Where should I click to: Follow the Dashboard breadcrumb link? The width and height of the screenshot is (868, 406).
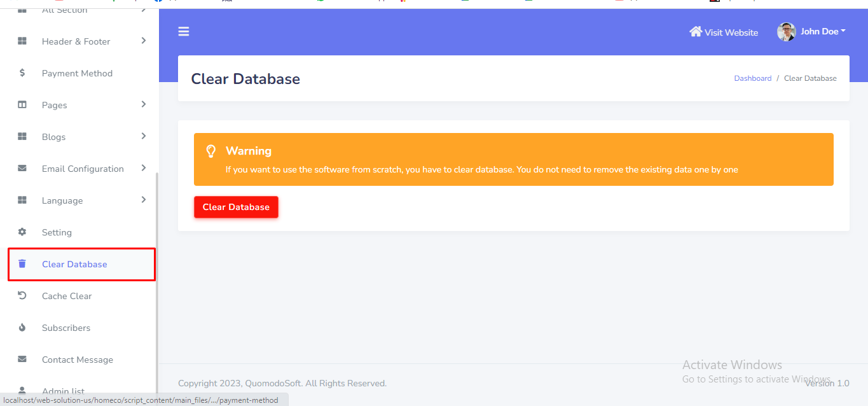(752, 78)
